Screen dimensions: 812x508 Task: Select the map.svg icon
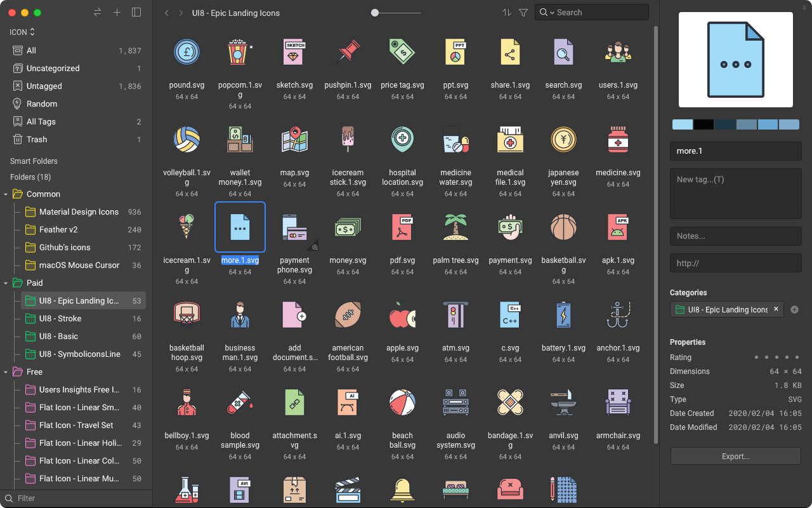coord(294,140)
